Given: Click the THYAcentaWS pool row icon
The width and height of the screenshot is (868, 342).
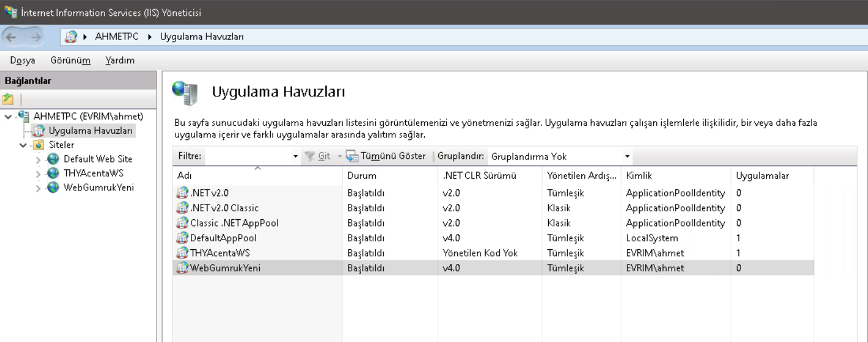Looking at the screenshot, I should (182, 252).
